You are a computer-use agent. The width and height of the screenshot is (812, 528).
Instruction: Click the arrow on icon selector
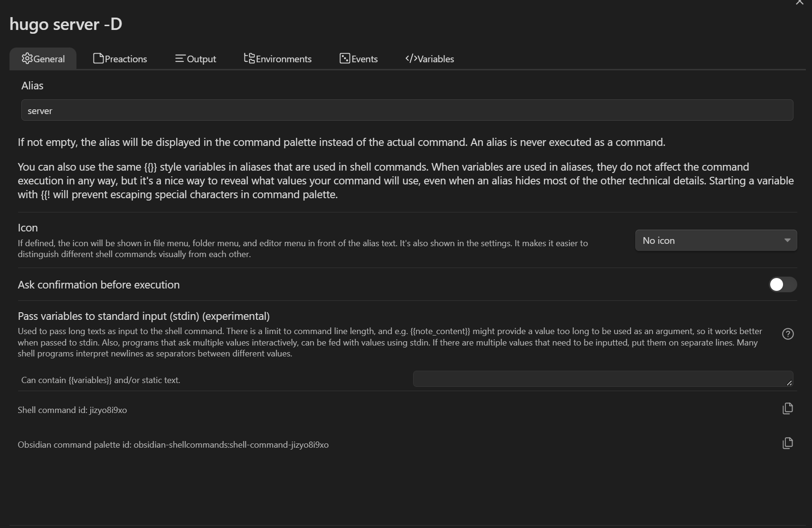787,240
